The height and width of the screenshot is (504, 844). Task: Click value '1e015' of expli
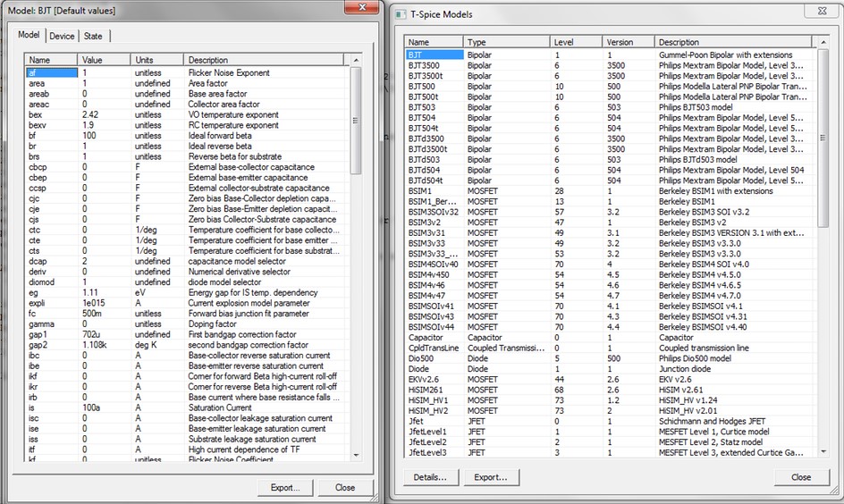94,303
